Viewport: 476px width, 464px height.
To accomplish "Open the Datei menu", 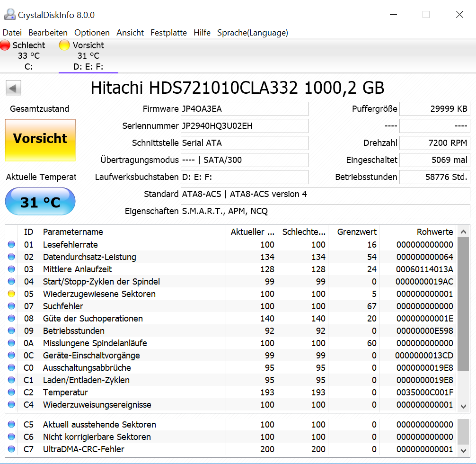I will (x=12, y=33).
